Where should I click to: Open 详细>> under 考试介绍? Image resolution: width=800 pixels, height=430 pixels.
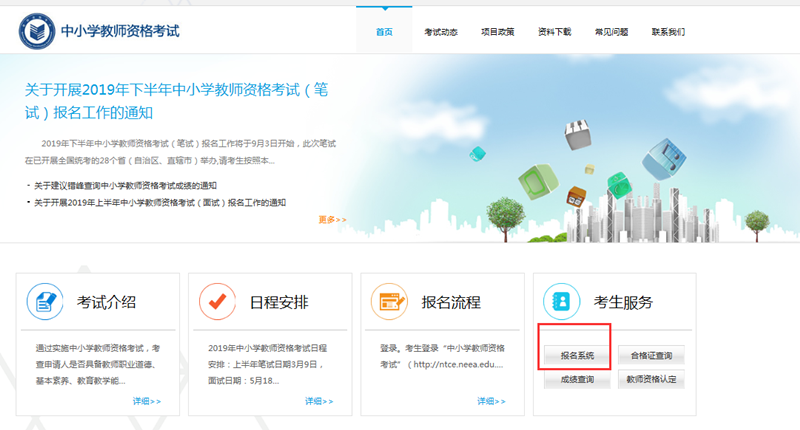(146, 401)
